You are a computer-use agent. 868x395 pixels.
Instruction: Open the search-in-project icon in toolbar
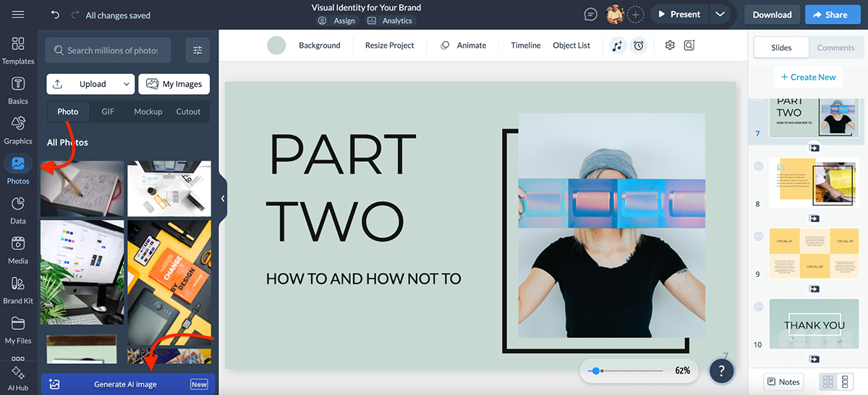(689, 45)
